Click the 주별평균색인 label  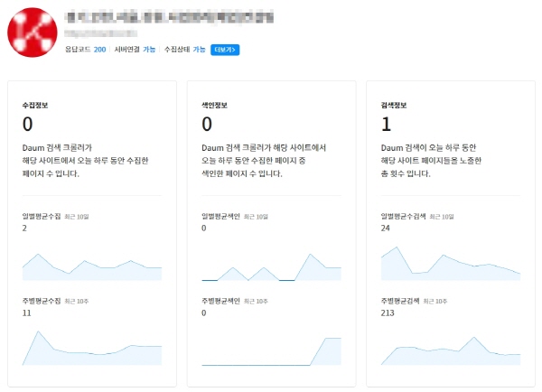220,301
